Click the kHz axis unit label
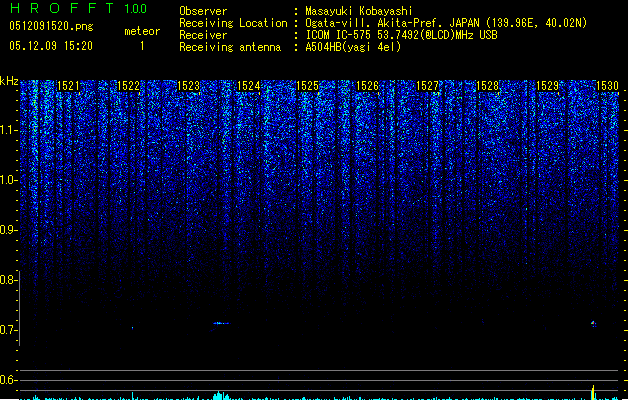629x400 pixels. pos(9,81)
